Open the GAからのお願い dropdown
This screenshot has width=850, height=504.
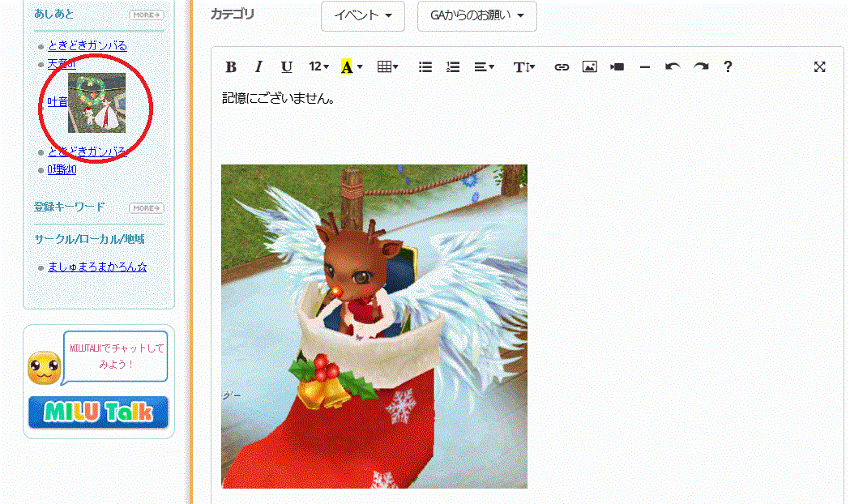476,15
